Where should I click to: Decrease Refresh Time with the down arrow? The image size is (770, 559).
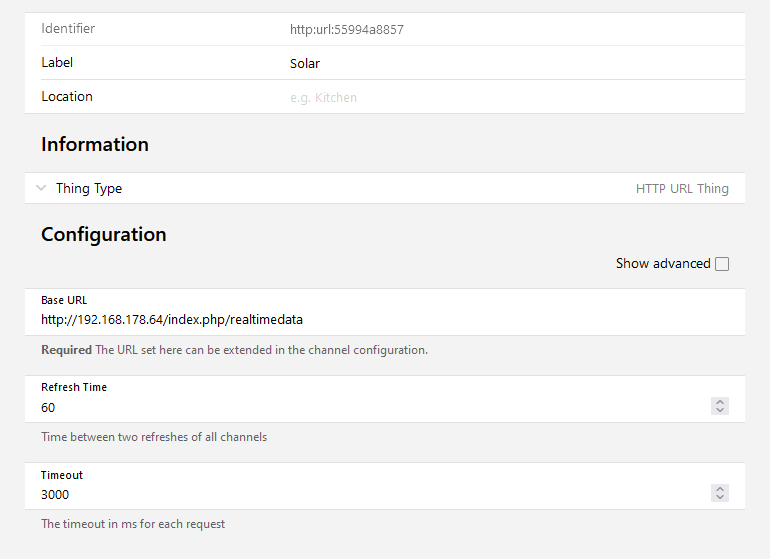[x=720, y=411]
